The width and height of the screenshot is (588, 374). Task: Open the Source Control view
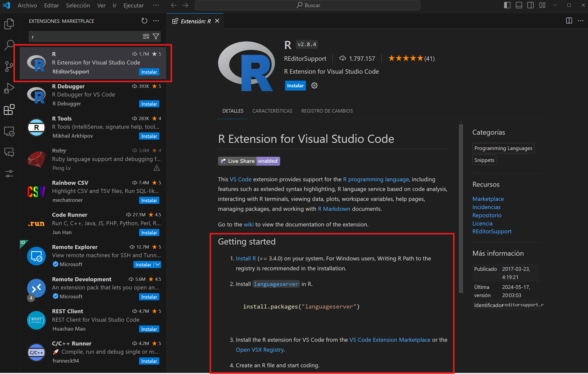(x=9, y=66)
